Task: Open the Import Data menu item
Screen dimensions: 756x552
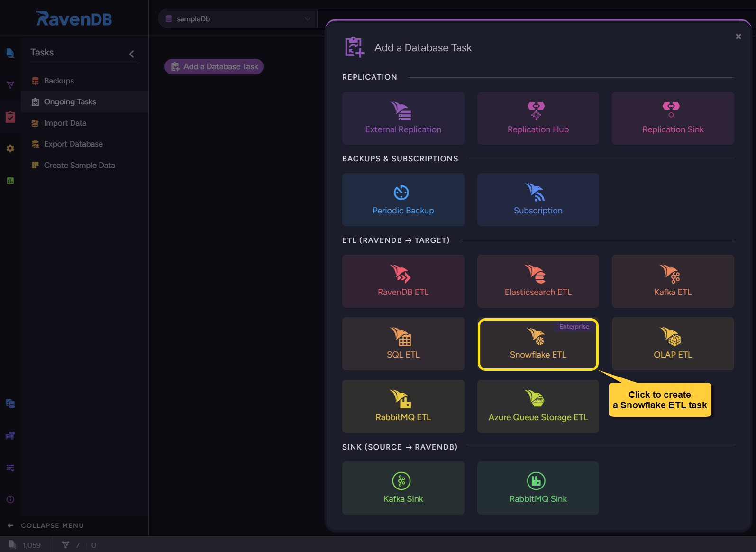Action: pos(84,123)
